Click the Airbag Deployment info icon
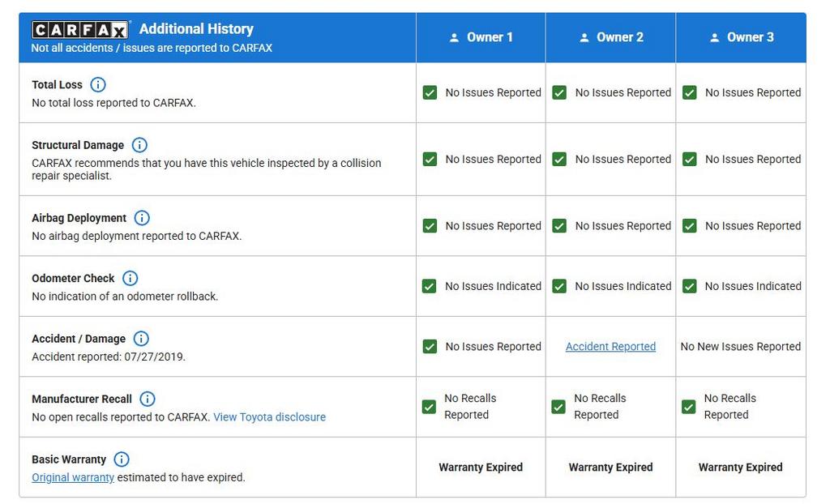 click(142, 218)
